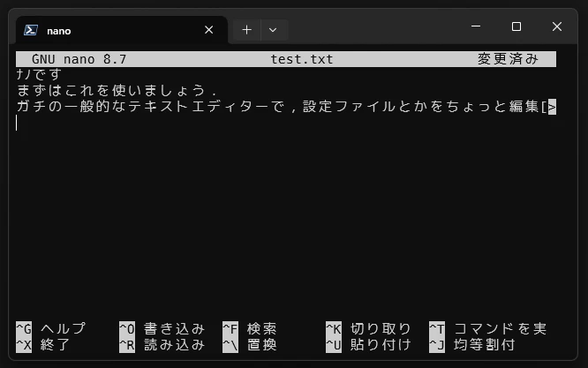Screen dimensions: 588x368
Task: Click the ^U 貼り付け shortcut
Action: click(x=369, y=344)
